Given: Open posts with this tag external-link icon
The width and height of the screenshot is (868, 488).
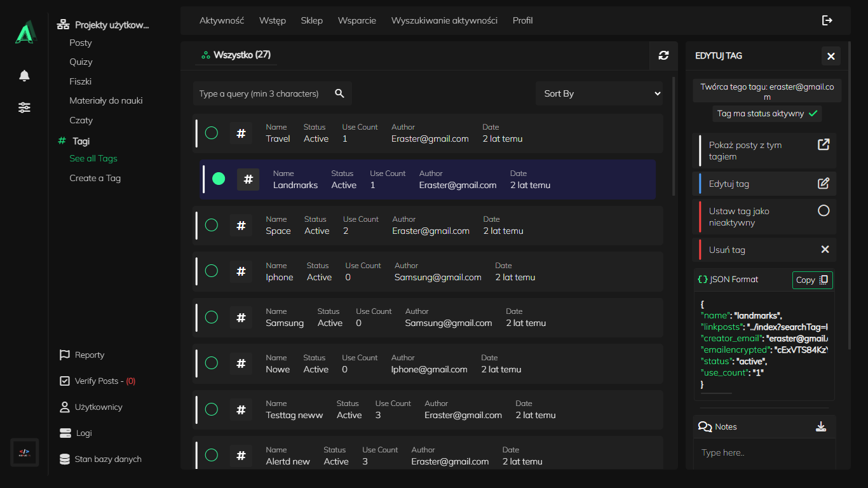Looking at the screenshot, I should click(823, 145).
